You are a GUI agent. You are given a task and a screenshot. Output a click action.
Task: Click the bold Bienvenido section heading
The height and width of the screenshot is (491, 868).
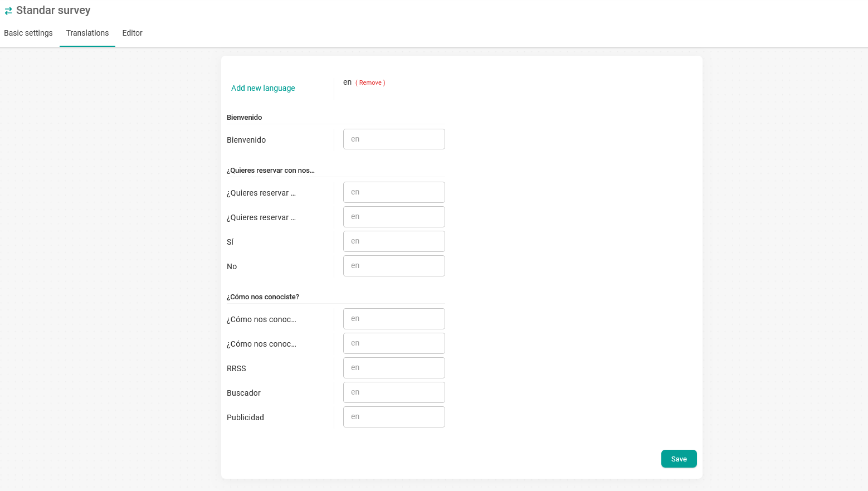point(244,118)
